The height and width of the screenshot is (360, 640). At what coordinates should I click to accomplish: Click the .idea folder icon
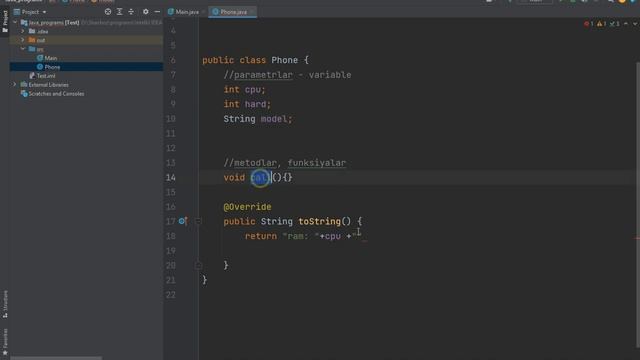(32, 31)
